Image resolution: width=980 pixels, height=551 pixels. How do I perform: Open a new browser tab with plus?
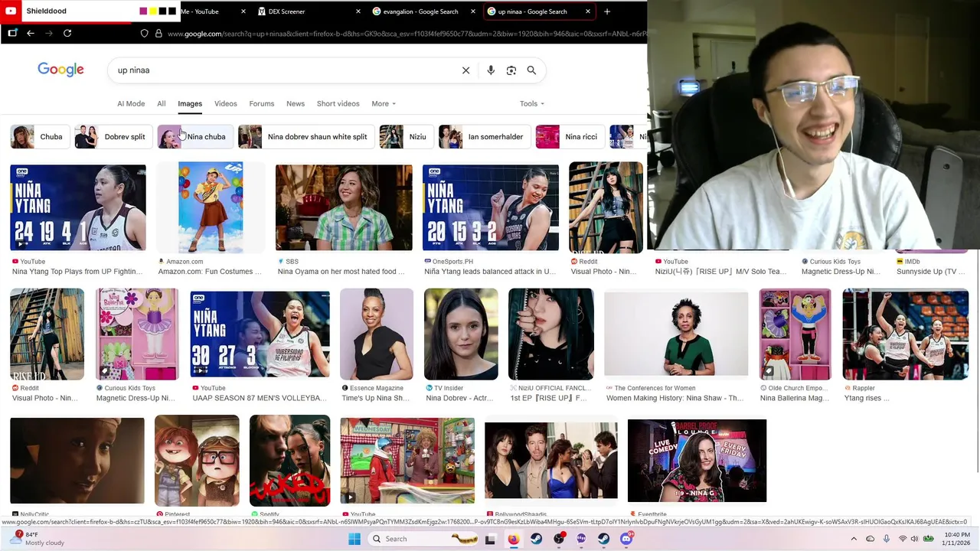[607, 11]
